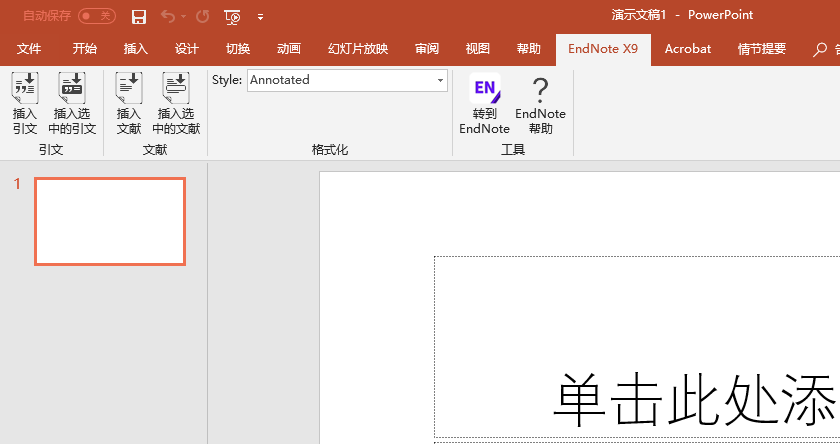Switch to the 幻灯片放映 tab
Viewport: 840px width, 444px height.
358,49
